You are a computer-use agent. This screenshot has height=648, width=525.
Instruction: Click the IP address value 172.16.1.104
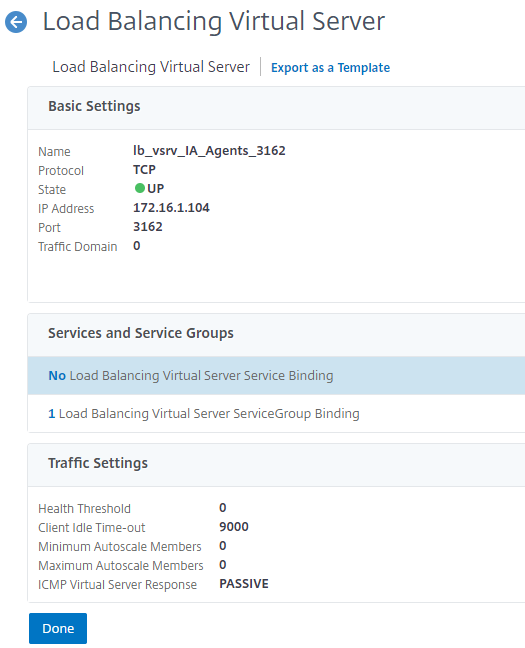tap(171, 207)
